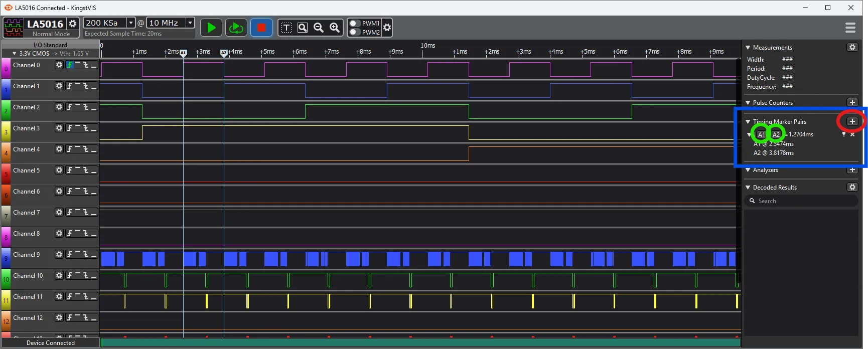Open Channel 3 settings gear
This screenshot has width=868, height=349.
point(59,128)
